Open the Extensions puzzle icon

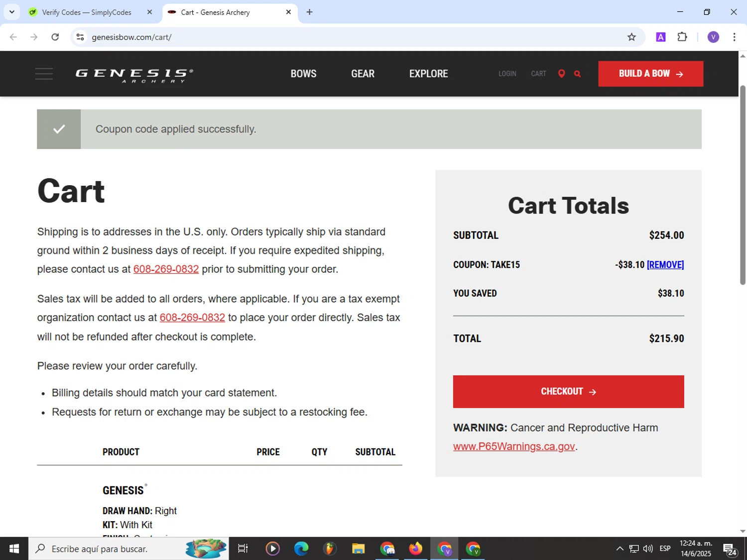click(682, 37)
